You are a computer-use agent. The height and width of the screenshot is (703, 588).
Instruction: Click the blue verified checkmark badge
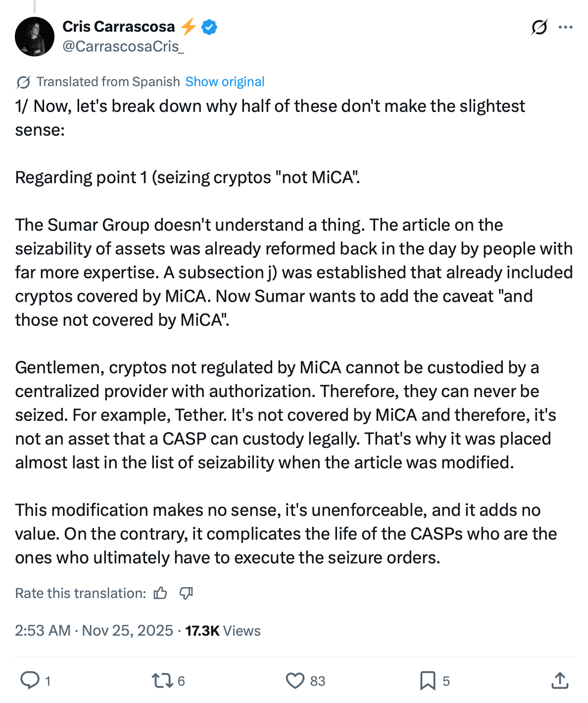(210, 27)
